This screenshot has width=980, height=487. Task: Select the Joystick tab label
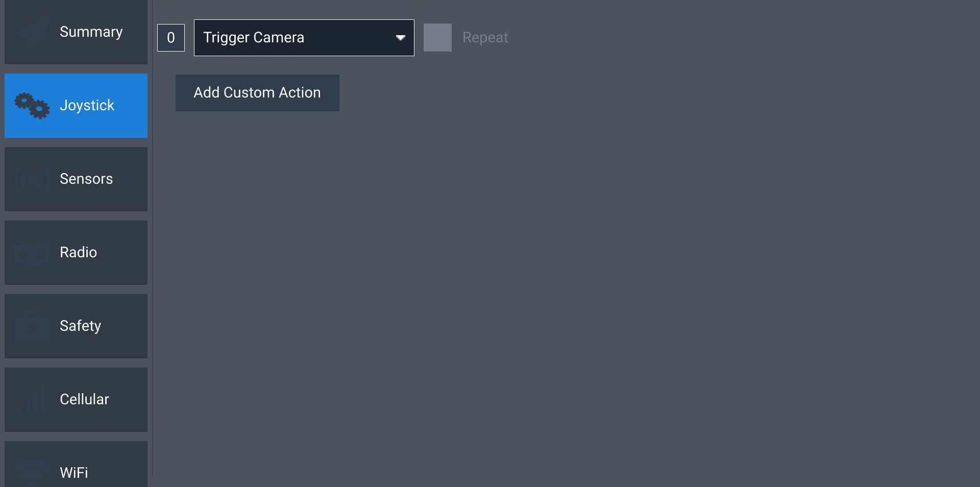[87, 106]
